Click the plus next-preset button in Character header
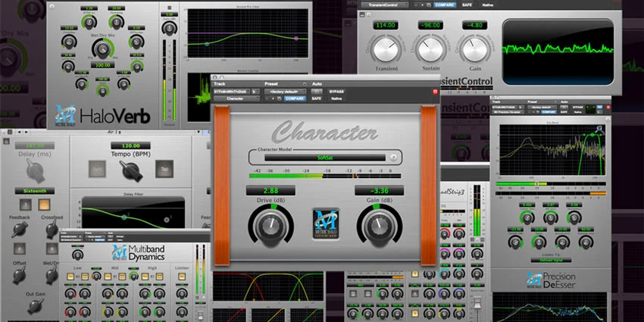The width and height of the screenshot is (644, 322). click(273, 98)
